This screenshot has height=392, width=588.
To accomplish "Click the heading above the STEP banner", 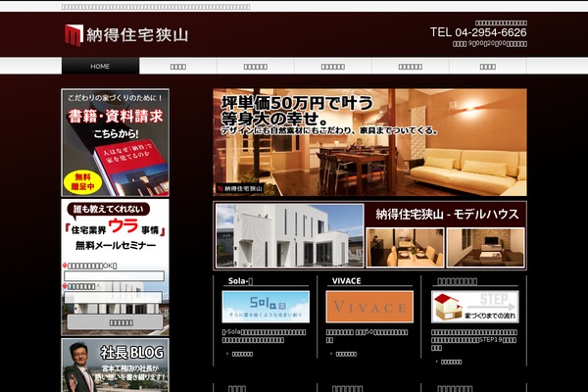I will click(457, 281).
